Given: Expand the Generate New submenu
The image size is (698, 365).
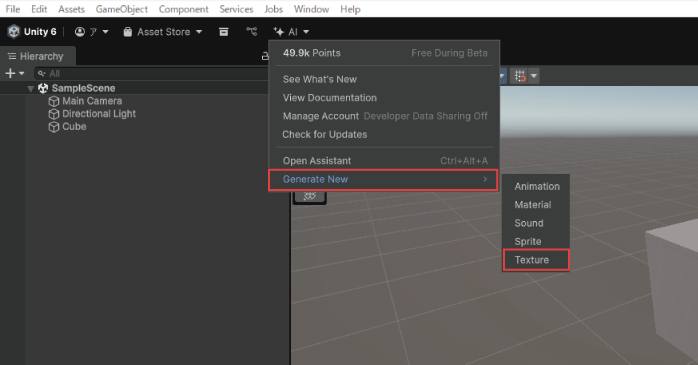Looking at the screenshot, I should pos(383,180).
